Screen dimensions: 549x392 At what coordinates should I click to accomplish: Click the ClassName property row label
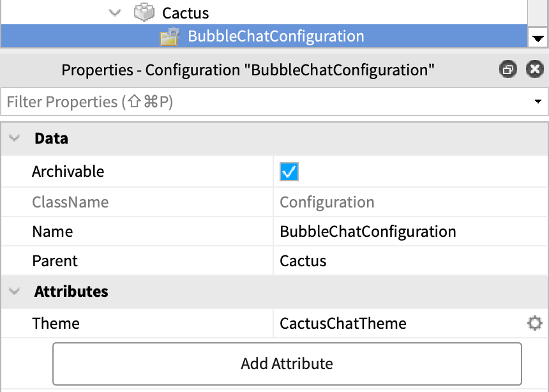(70, 202)
